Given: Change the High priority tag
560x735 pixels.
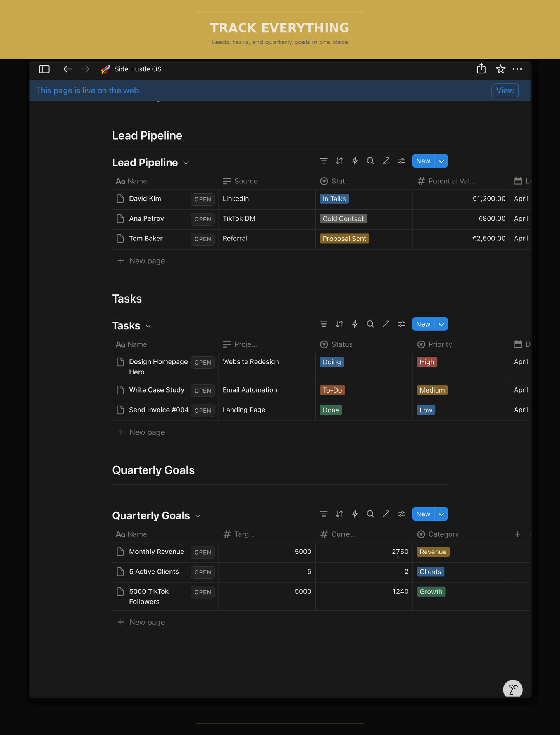Looking at the screenshot, I should 427,362.
